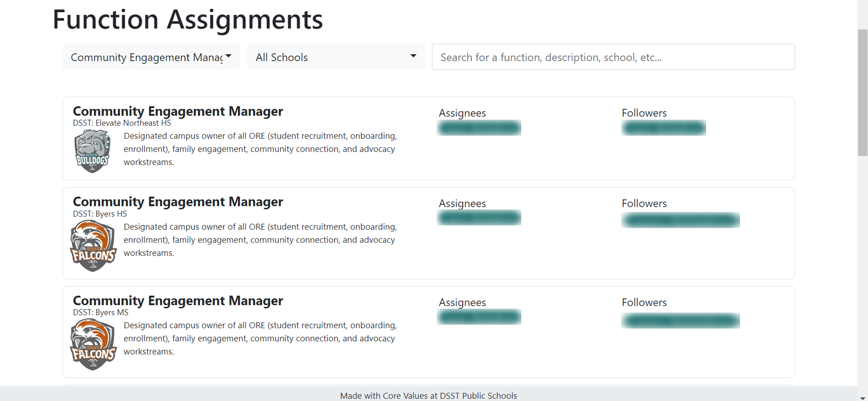Viewport: 868px width, 401px height.
Task: Click the follower chip on Elevate Northeast HS card
Action: coord(664,128)
